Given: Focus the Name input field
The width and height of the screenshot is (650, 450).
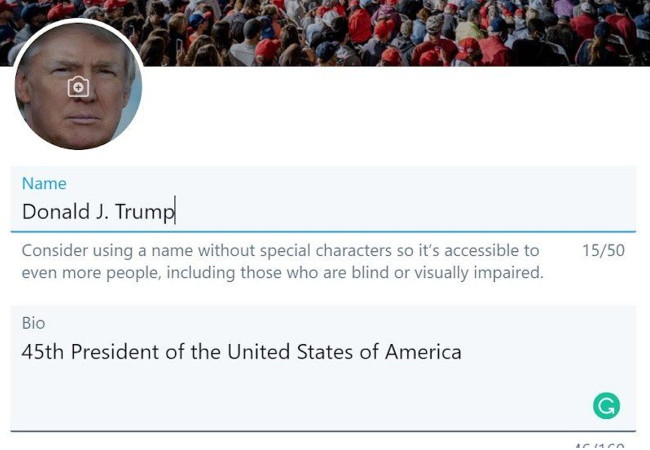Looking at the screenshot, I should [323, 199].
